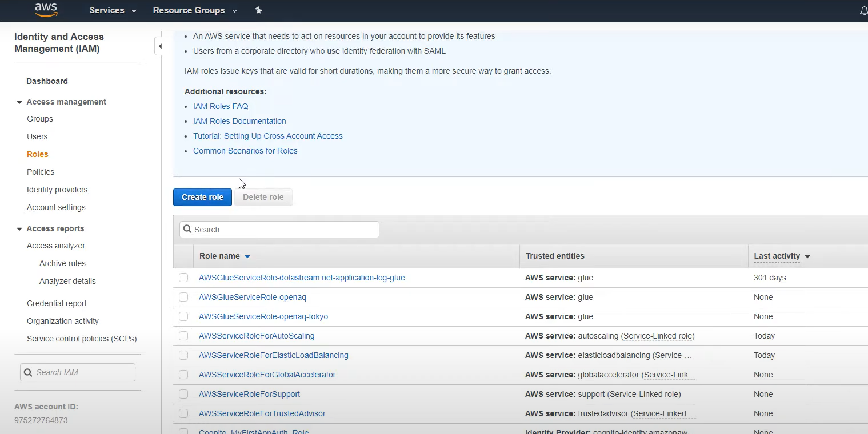Click the magnifier icon in roles Search field
The width and height of the screenshot is (868, 434).
[x=187, y=230]
